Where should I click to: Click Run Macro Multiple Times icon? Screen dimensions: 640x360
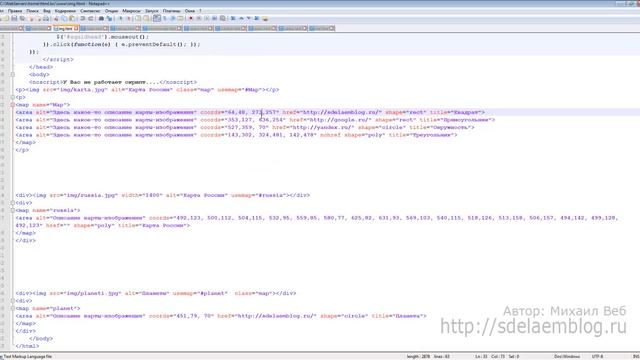click(214, 18)
